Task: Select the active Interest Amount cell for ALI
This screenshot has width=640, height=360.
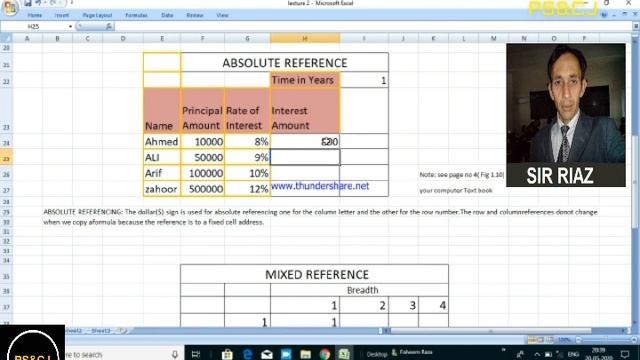Action: (x=305, y=157)
